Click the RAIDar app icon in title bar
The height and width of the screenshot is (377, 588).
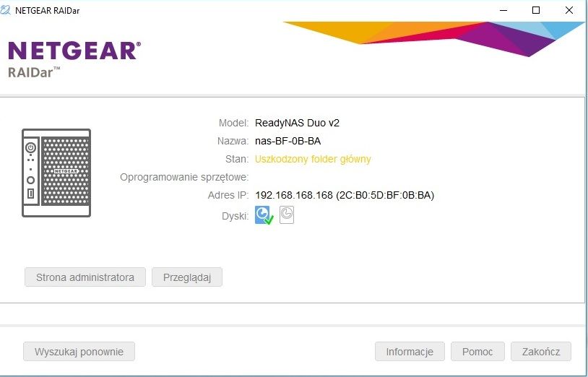[6, 11]
